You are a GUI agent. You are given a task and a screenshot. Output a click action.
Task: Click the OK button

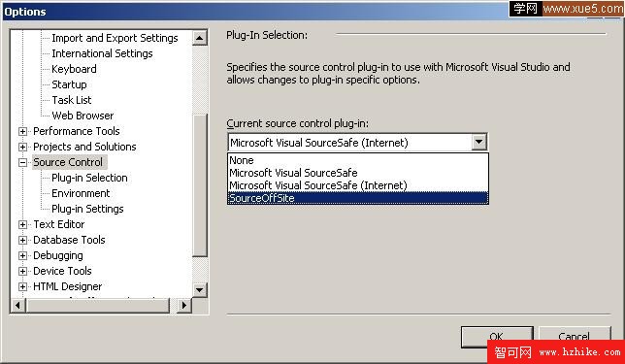[497, 336]
